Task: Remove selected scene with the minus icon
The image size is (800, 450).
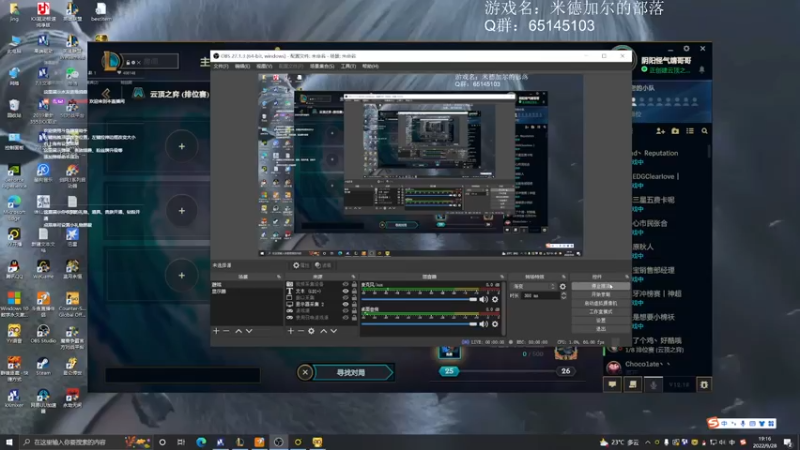Action: [227, 331]
